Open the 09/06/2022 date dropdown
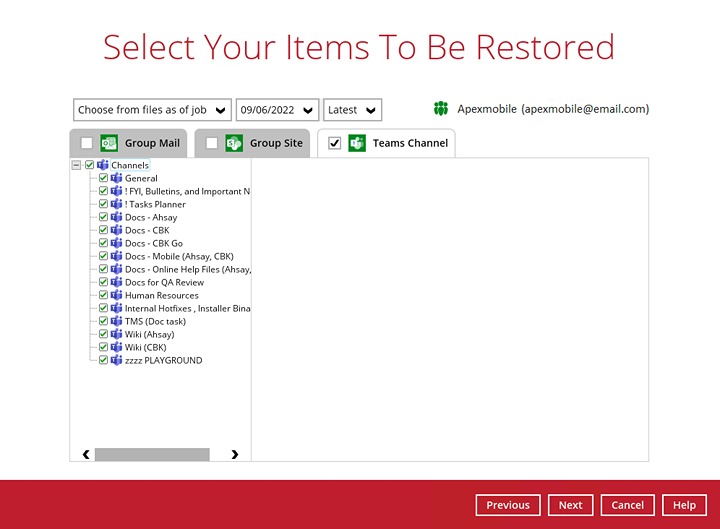The height and width of the screenshot is (529, 720). click(x=277, y=110)
